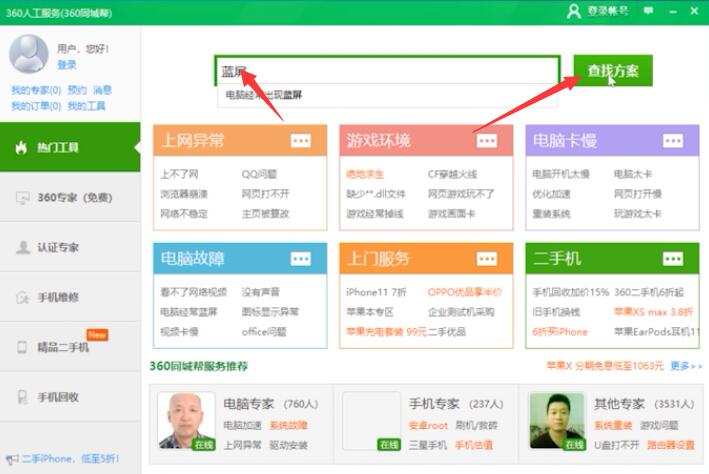Image resolution: width=709 pixels, height=474 pixels.
Task: Click the person icon beside 认证专家
Action: [x=22, y=247]
